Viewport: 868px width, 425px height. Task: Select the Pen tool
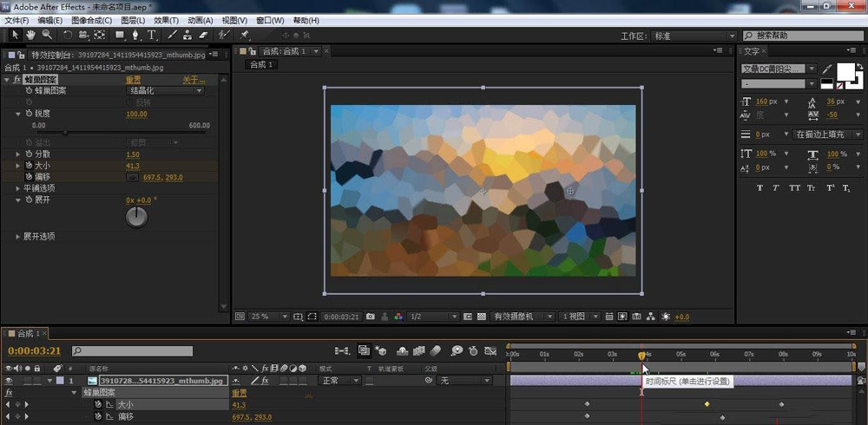click(135, 36)
